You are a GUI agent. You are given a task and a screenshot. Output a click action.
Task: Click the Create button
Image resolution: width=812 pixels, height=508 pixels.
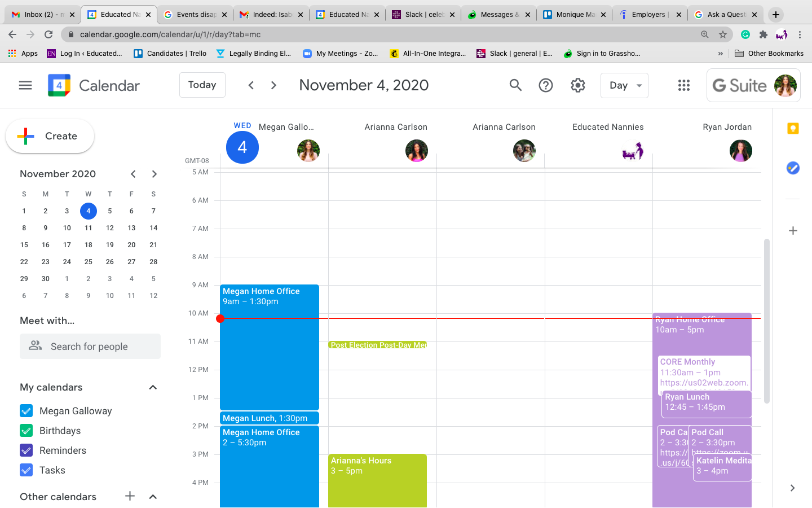[50, 136]
